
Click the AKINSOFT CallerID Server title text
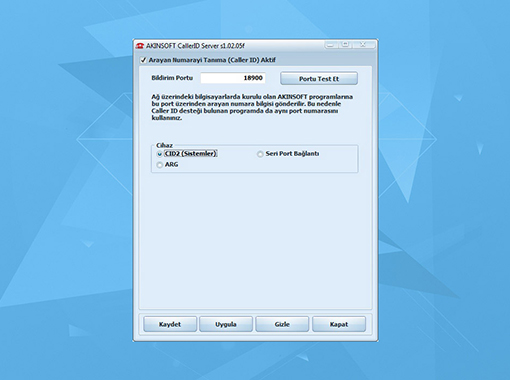point(195,46)
